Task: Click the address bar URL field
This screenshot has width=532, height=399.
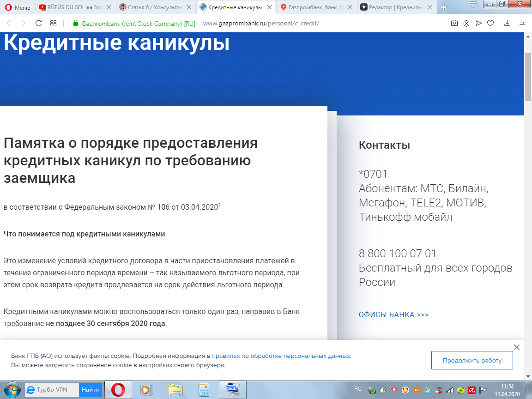Action: point(261,24)
